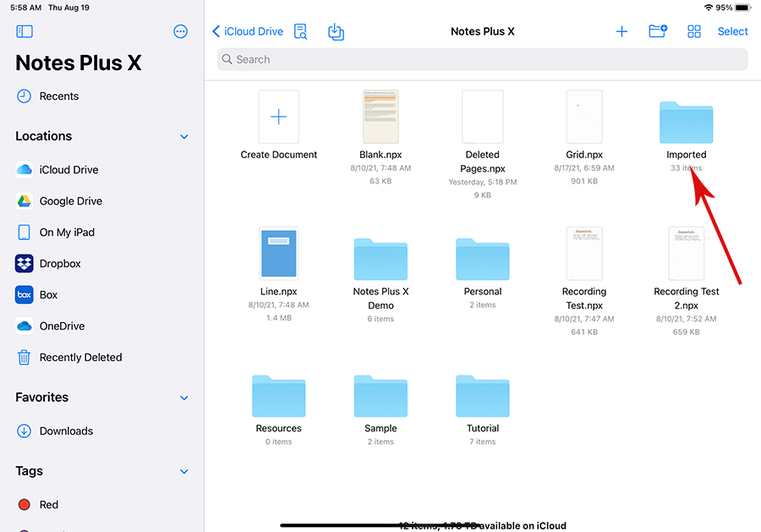Open the document scan search icon
The image size is (761, 532).
(x=300, y=31)
